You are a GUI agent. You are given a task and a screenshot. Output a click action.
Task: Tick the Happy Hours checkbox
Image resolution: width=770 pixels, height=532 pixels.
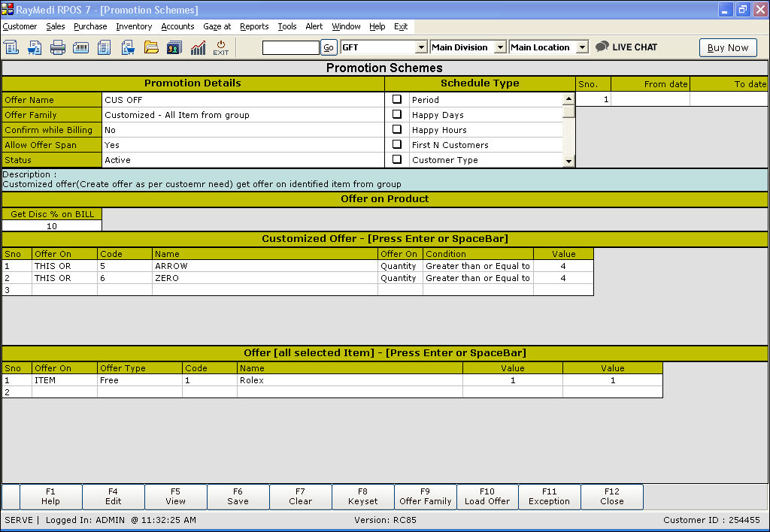397,129
